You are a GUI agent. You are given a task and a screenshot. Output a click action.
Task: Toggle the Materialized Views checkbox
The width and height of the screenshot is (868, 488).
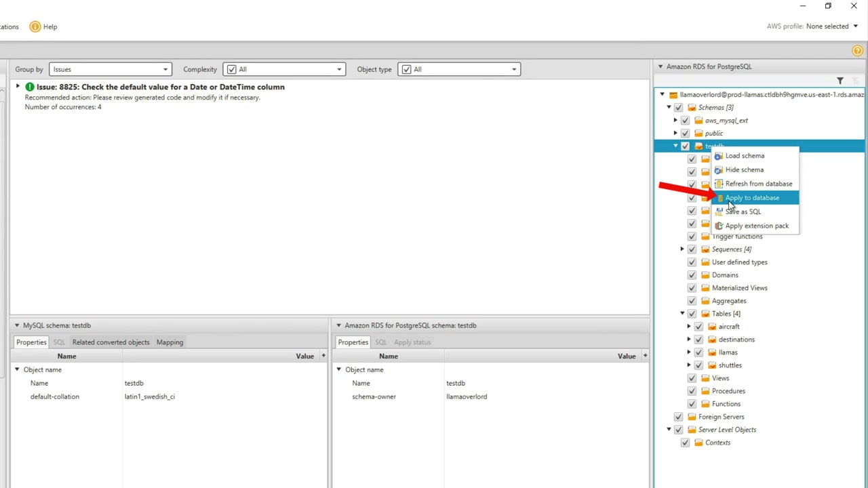[x=692, y=288]
